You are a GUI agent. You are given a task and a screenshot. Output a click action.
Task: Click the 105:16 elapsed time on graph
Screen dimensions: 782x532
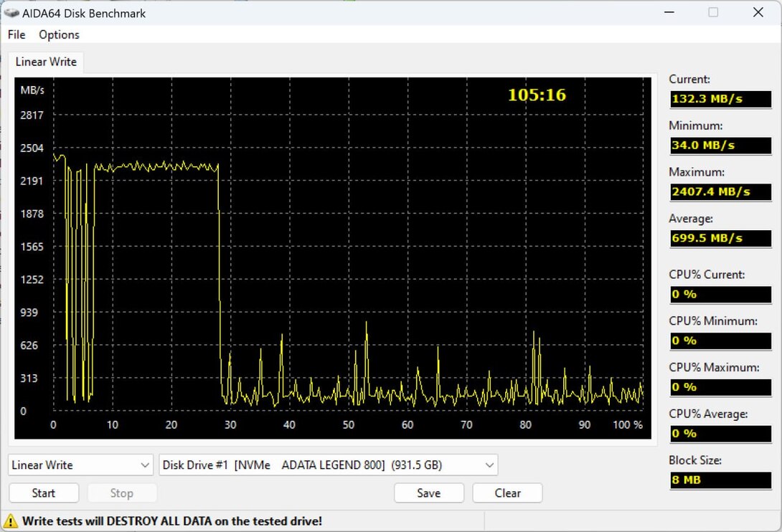pyautogui.click(x=537, y=95)
